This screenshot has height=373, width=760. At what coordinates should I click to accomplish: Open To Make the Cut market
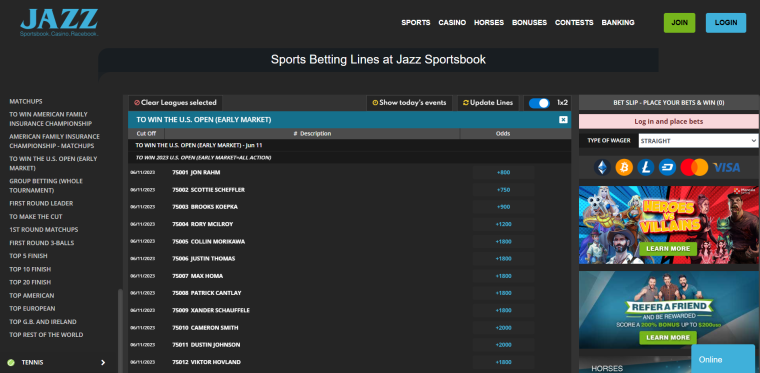36,217
